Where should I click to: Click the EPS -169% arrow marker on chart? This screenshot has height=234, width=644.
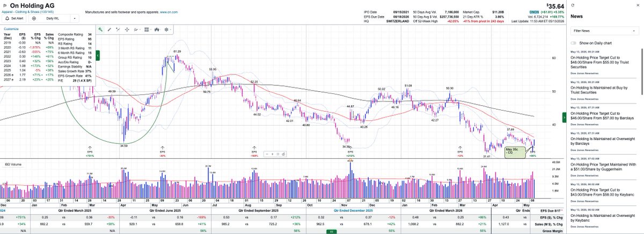254,151
